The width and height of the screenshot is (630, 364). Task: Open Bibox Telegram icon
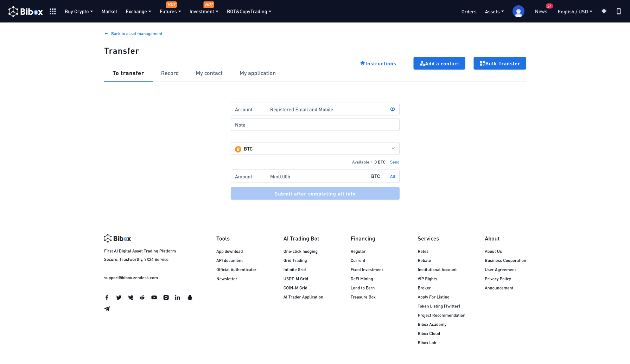[x=107, y=309]
